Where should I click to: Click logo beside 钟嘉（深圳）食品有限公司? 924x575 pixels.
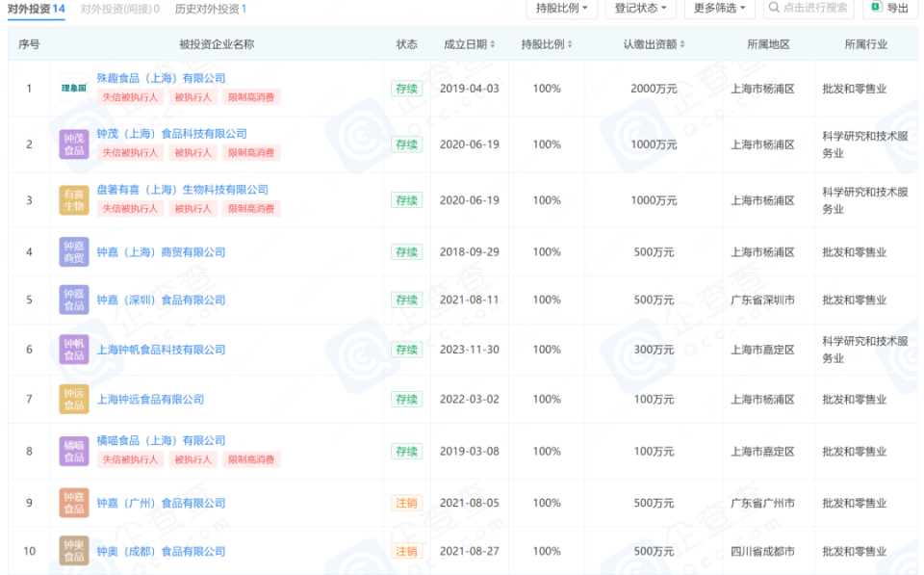coord(74,300)
